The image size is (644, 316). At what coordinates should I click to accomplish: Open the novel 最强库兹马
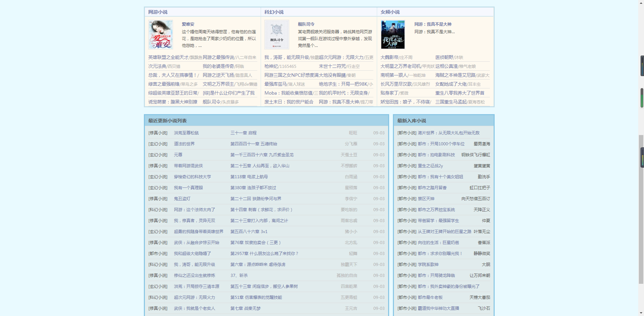click(275, 84)
